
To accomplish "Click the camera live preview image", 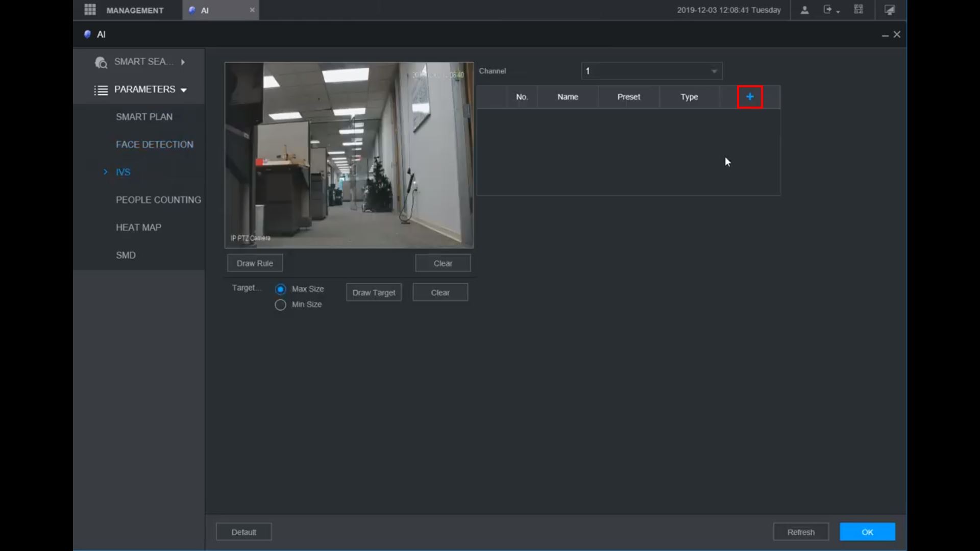I will pyautogui.click(x=349, y=155).
